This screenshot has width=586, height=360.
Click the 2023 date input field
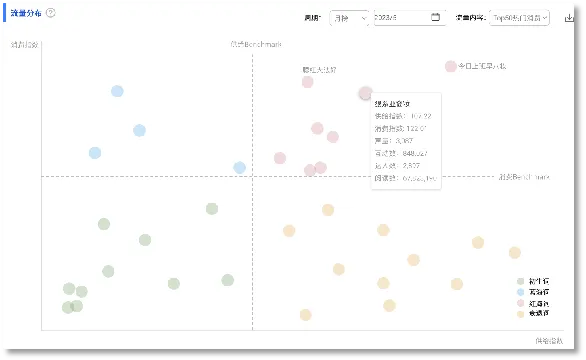pos(410,18)
